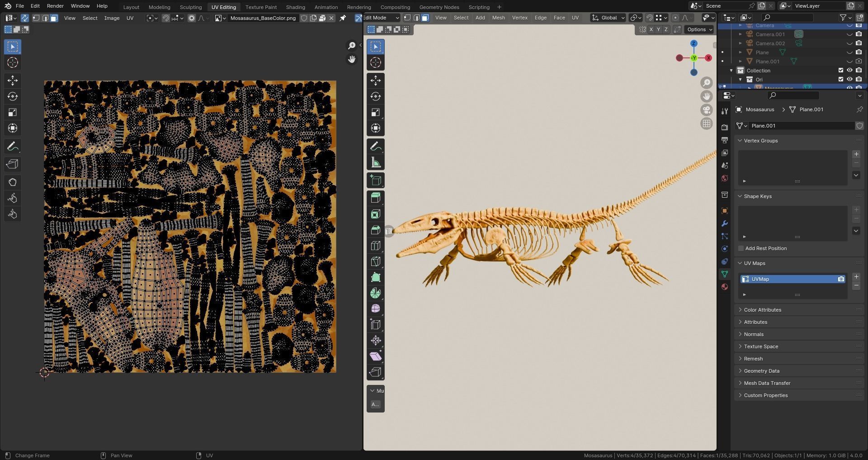868x460 pixels.
Task: Uncheck Collection exclude checkbox in outliner
Action: point(841,71)
